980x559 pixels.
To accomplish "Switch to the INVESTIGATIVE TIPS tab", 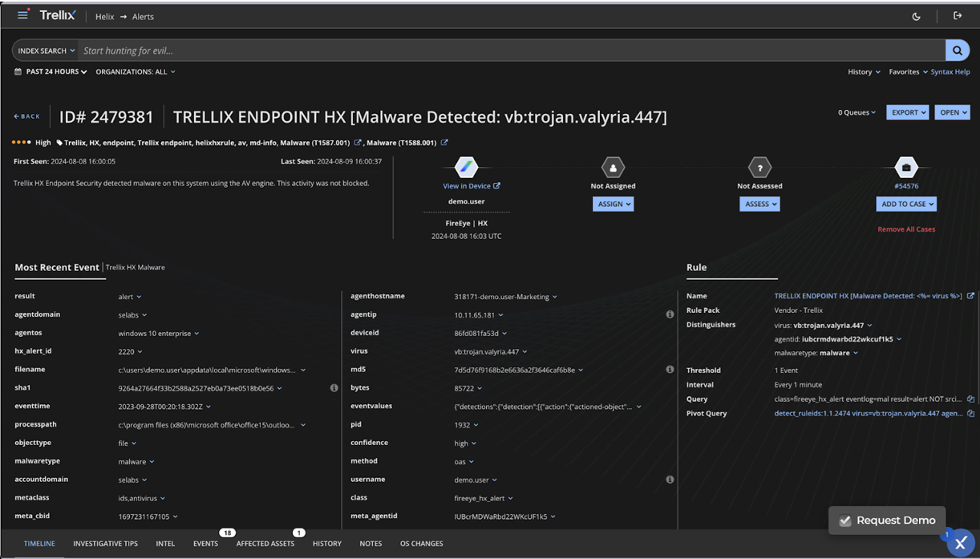I will point(105,543).
